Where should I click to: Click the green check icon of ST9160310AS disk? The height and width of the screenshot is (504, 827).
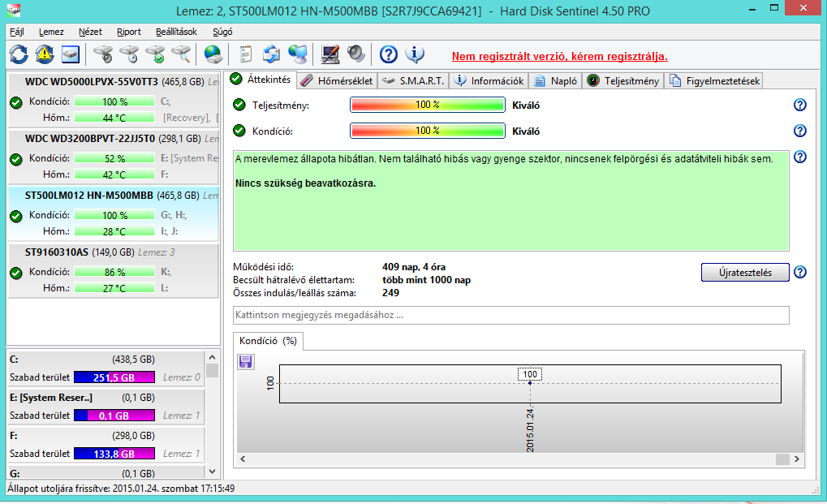tap(16, 273)
